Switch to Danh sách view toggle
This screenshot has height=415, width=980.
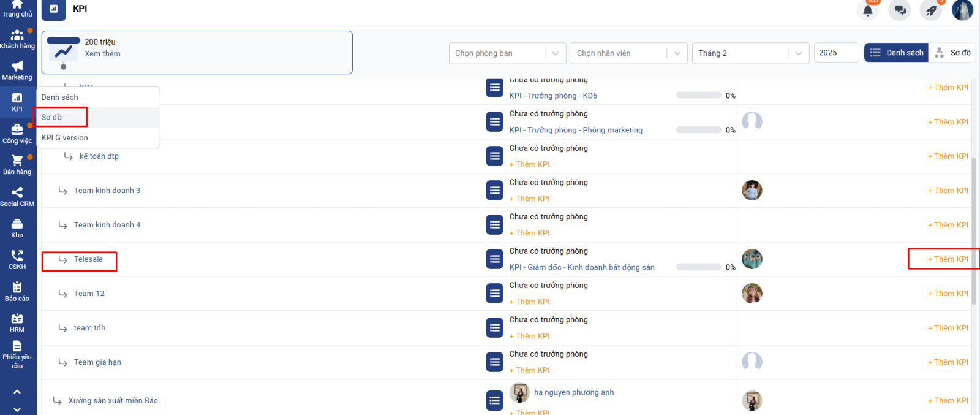click(x=897, y=53)
